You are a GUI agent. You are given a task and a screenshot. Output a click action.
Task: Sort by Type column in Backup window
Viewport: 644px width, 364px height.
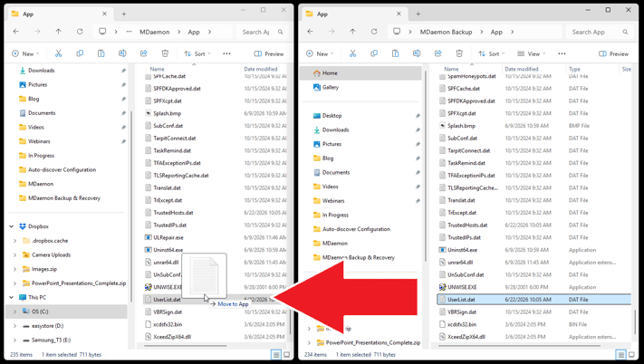pos(574,69)
